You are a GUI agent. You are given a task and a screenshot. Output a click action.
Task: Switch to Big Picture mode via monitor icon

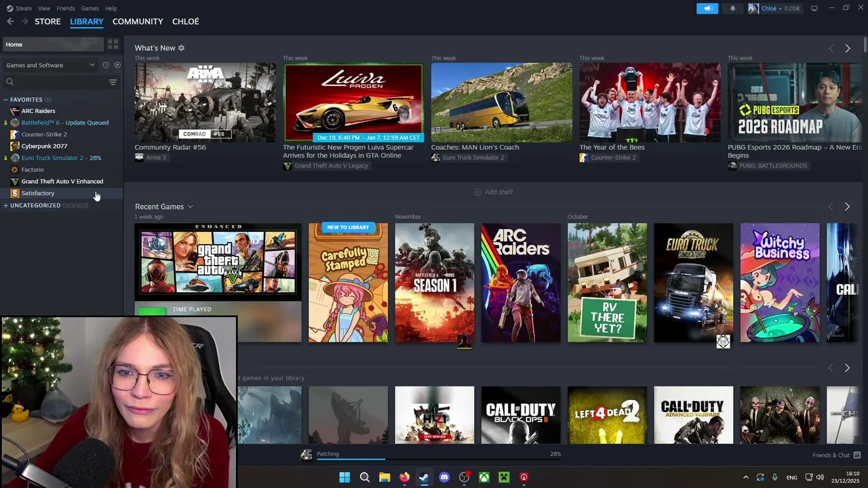(814, 8)
